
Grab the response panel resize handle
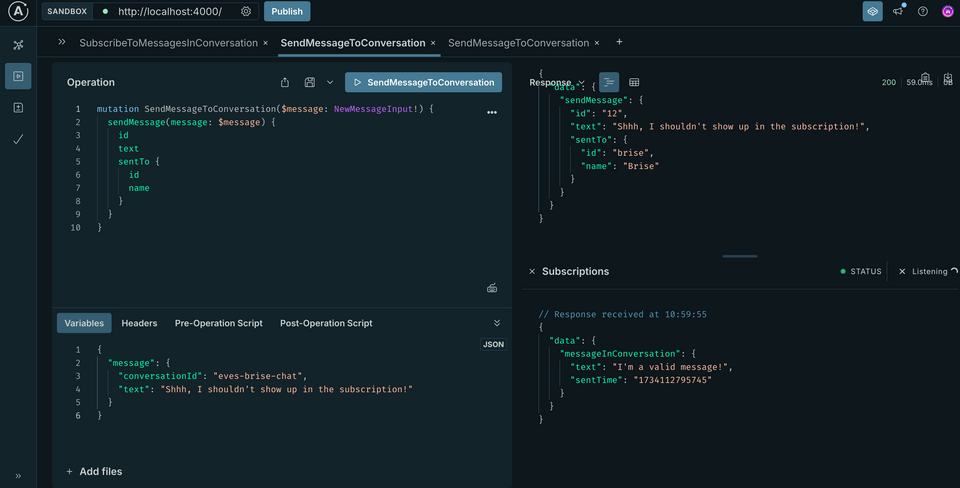pyautogui.click(x=740, y=256)
